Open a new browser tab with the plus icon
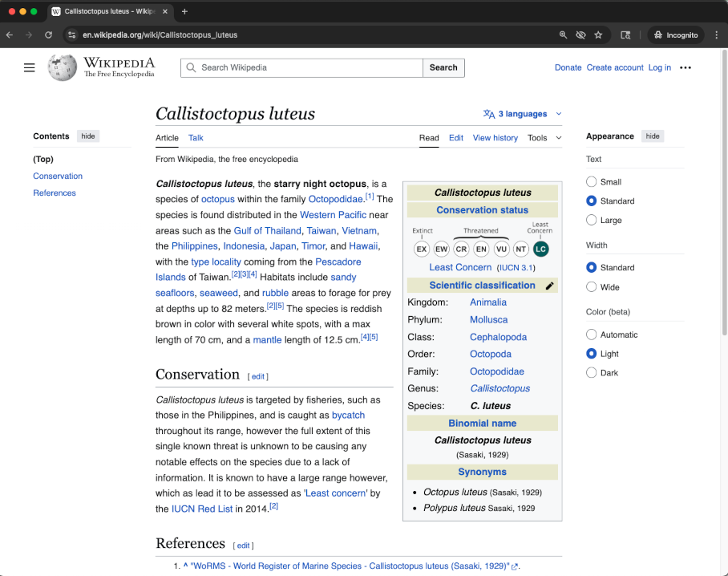Screen dimensions: 728x576 point(184,11)
